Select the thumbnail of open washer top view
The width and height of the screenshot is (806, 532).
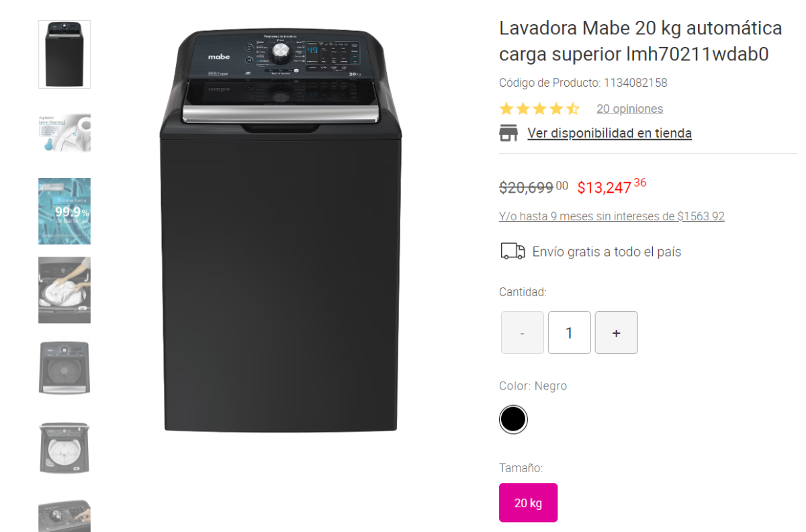pos(64,367)
